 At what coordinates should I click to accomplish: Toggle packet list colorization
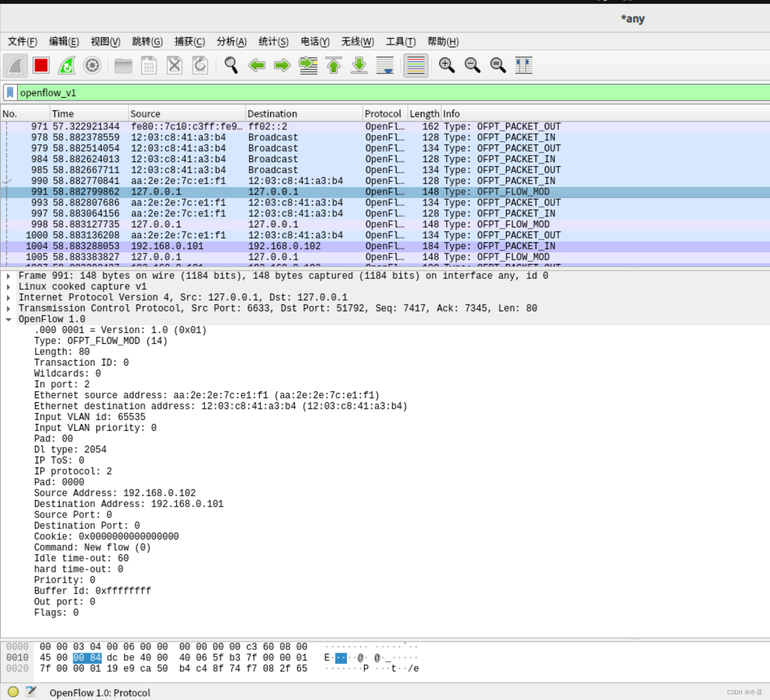[416, 65]
